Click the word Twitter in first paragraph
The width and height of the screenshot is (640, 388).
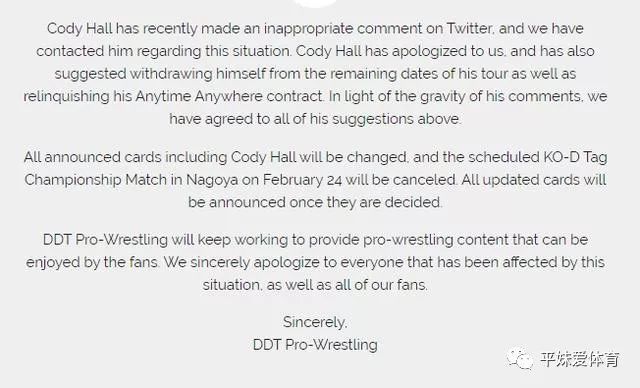[x=470, y=29]
